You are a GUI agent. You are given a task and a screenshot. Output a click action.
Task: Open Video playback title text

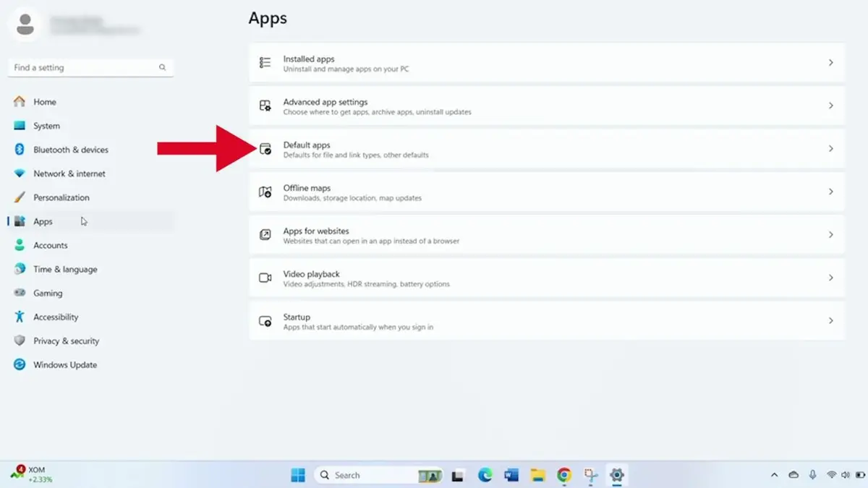(x=312, y=274)
